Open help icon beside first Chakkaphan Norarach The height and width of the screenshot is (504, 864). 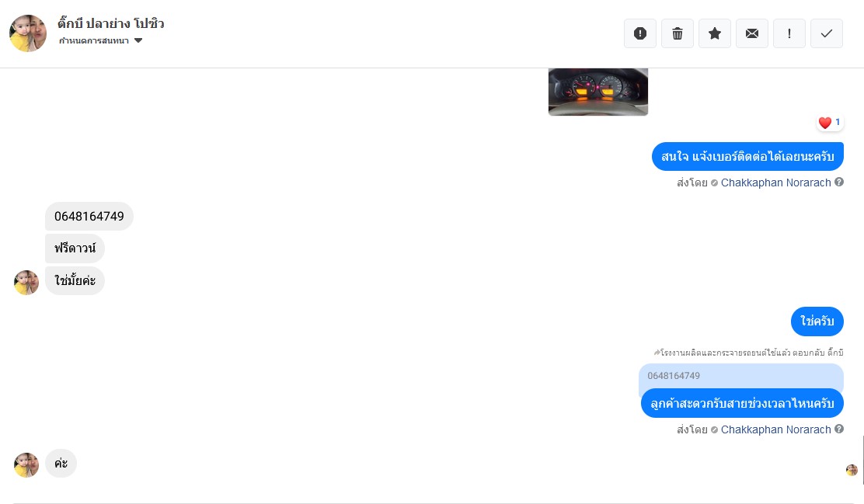[x=838, y=182]
